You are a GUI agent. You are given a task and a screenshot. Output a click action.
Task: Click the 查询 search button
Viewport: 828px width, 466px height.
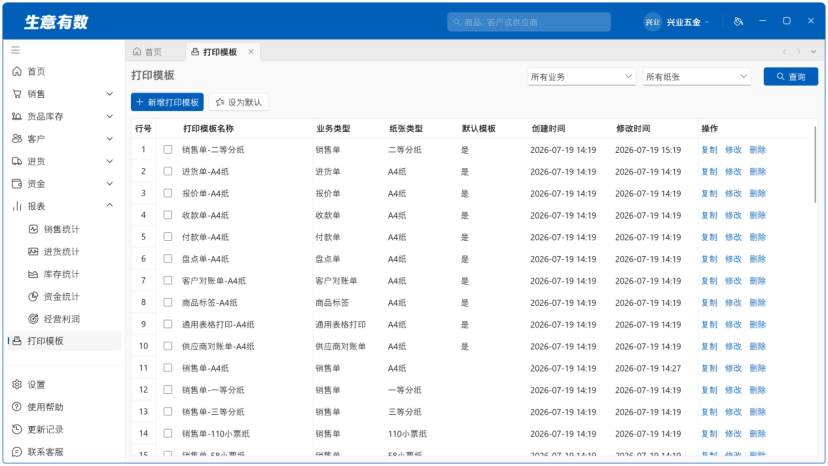pyautogui.click(x=791, y=77)
